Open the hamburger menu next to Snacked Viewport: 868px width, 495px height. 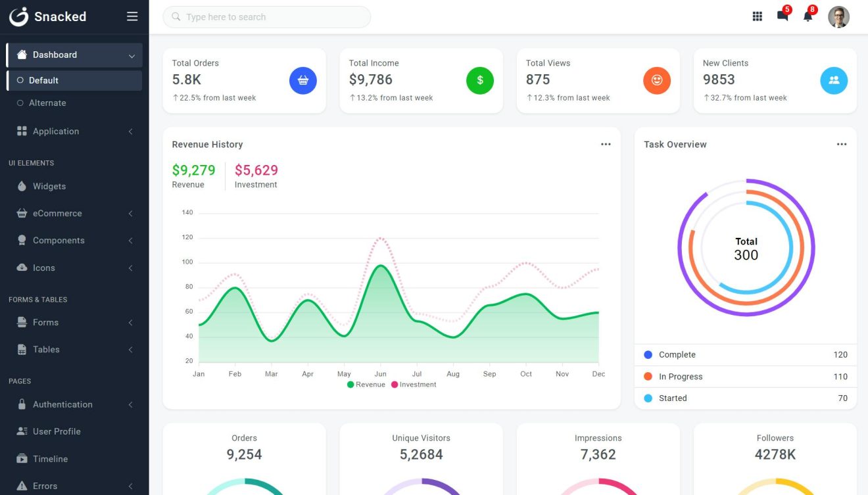click(131, 16)
